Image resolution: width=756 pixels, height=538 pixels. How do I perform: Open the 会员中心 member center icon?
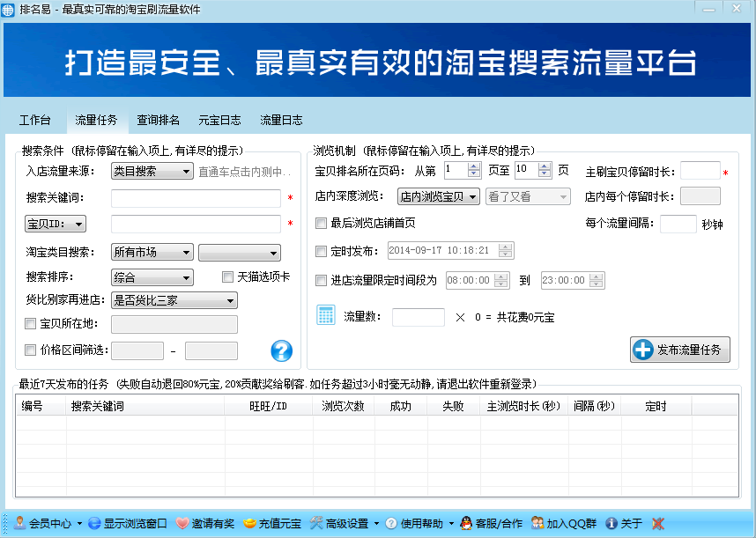19,523
